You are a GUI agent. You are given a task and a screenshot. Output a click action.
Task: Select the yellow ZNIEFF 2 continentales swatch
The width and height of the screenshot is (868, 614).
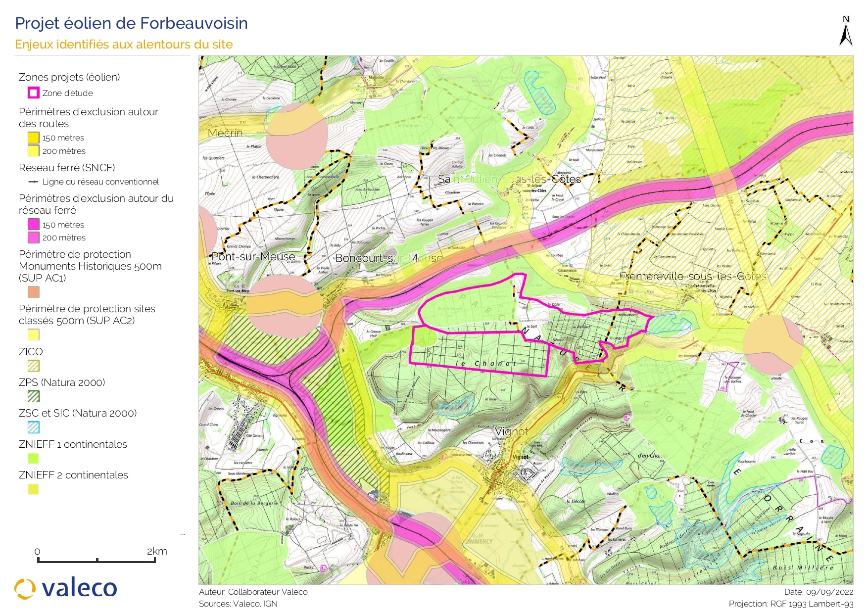click(33, 489)
